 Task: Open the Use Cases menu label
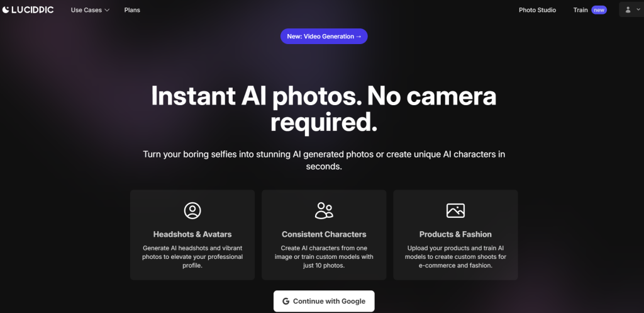(x=86, y=10)
